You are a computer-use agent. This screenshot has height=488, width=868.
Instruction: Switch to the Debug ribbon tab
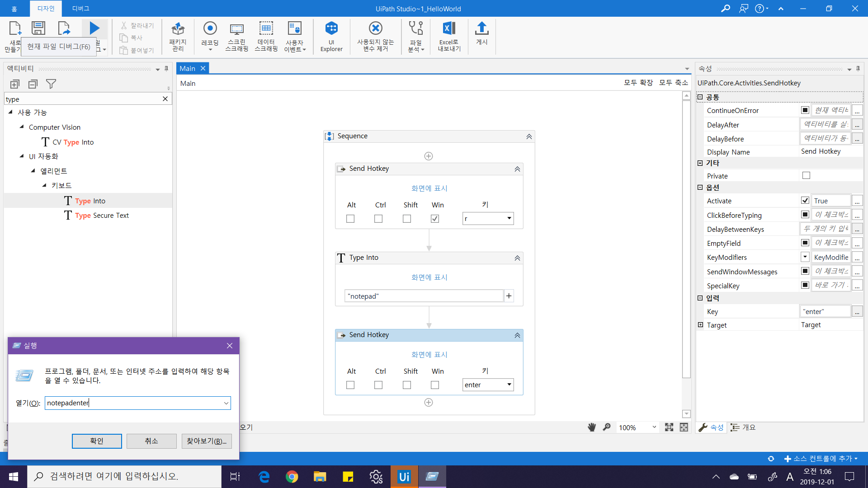click(x=80, y=9)
